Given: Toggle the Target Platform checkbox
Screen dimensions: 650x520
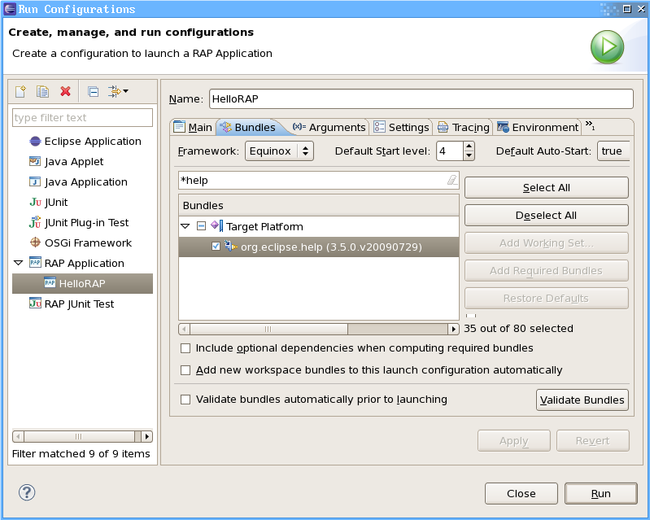Looking at the screenshot, I should coord(201,226).
